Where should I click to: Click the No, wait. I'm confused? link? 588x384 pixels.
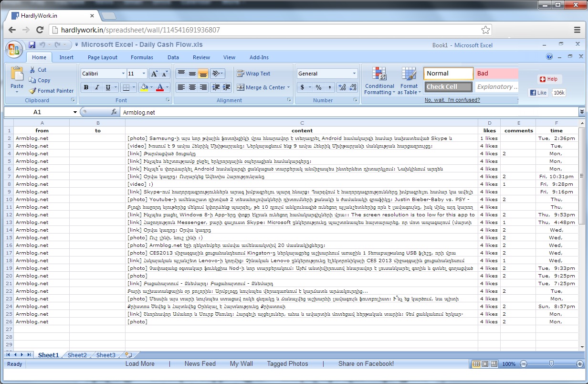point(452,100)
